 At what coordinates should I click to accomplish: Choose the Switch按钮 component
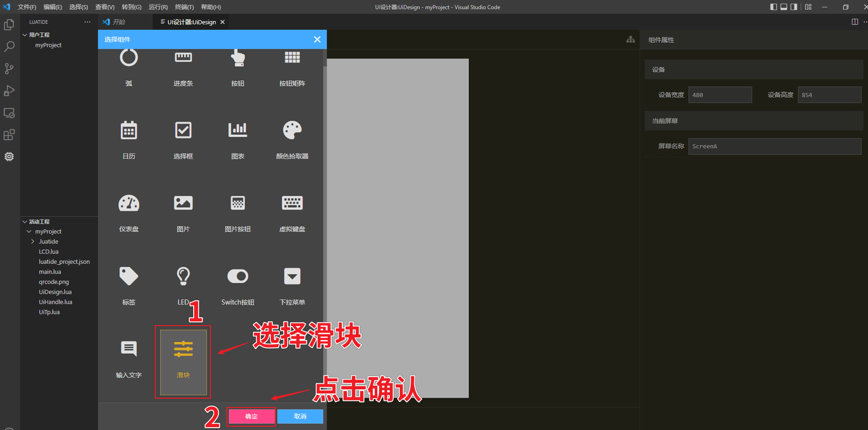pyautogui.click(x=238, y=276)
